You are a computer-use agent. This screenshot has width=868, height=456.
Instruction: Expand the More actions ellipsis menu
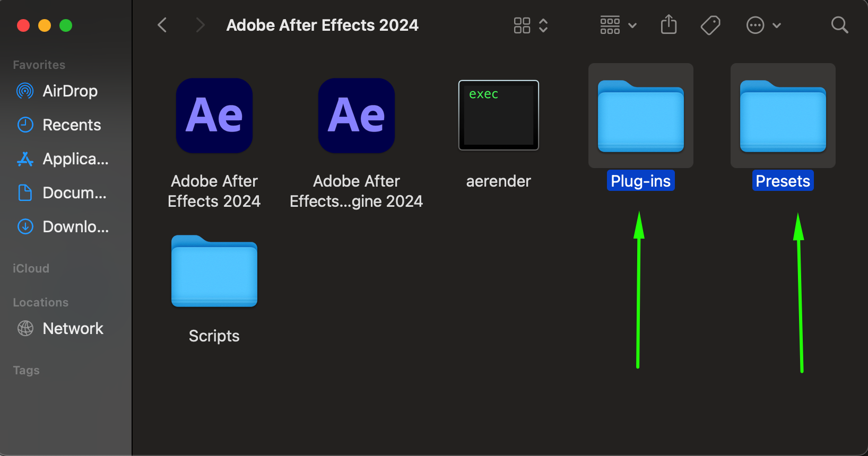click(x=763, y=25)
